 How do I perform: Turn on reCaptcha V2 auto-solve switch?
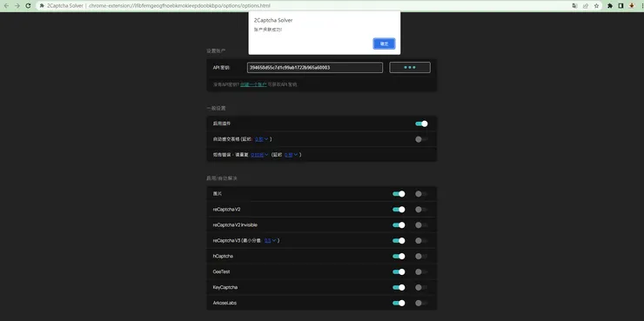421,210
